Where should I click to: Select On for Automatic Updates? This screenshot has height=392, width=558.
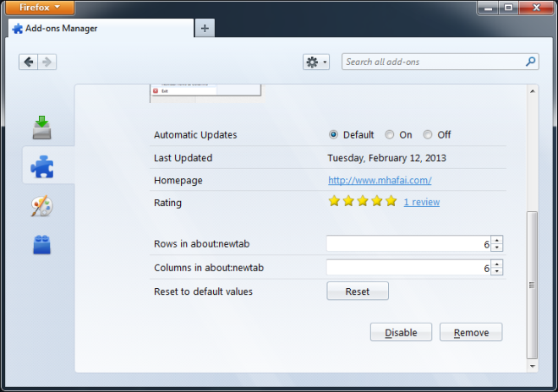click(x=389, y=134)
